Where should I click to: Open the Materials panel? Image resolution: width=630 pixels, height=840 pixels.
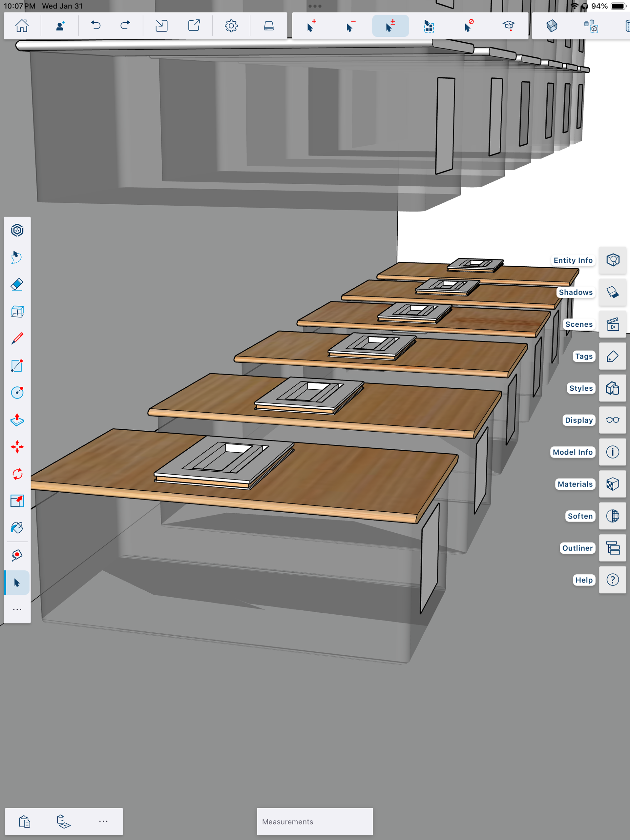pos(612,484)
